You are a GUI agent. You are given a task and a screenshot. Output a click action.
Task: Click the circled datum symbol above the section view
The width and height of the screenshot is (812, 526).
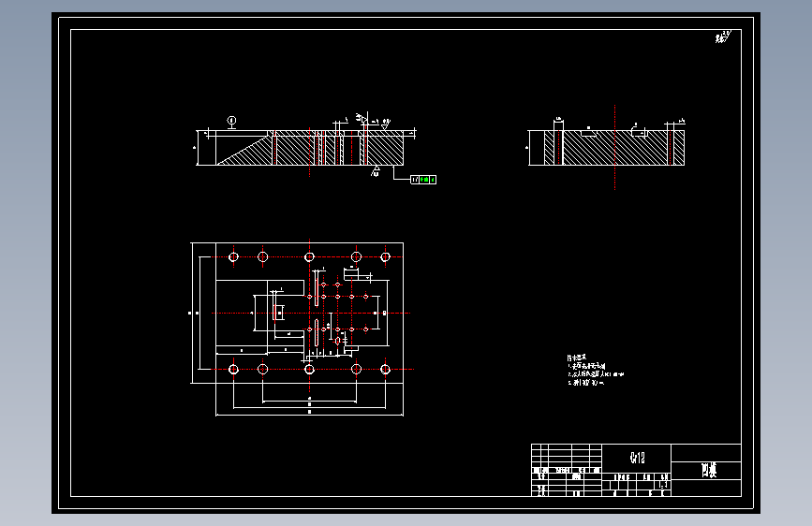232,121
